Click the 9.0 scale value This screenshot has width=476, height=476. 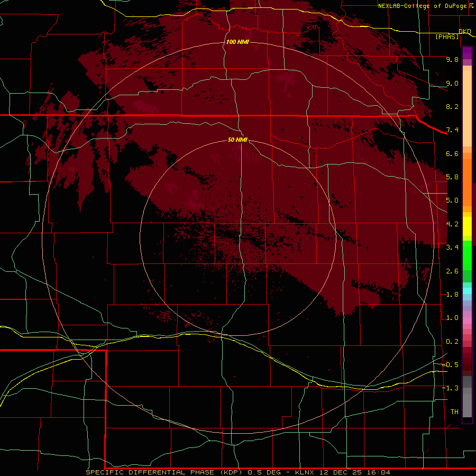tap(452, 83)
